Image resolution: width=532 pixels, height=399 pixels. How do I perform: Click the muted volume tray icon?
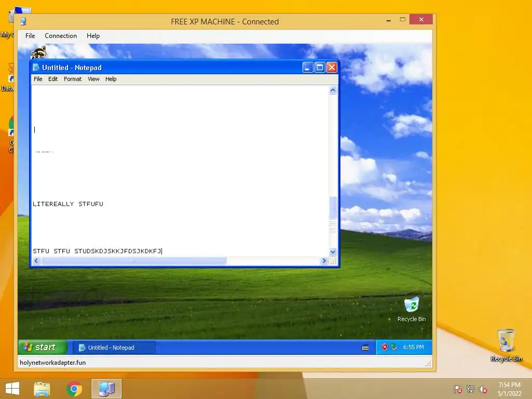(483, 389)
